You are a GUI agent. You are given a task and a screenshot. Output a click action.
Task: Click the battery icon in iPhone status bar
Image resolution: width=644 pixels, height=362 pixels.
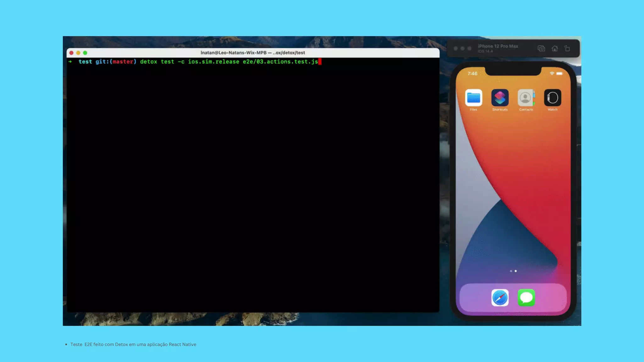559,74
